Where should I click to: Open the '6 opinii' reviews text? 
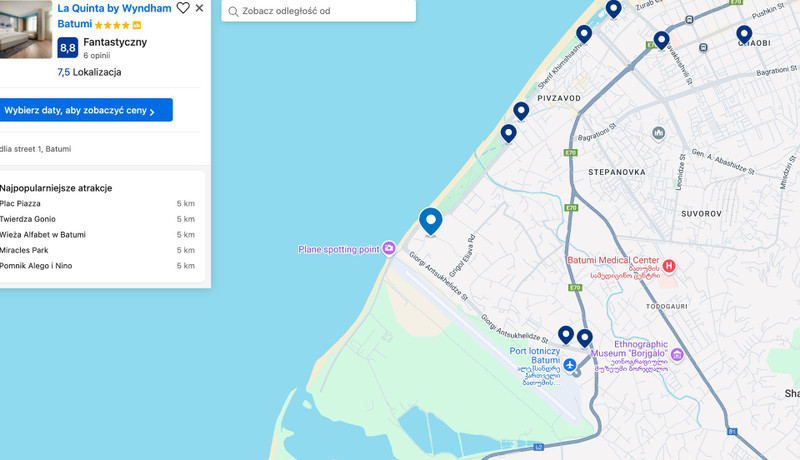(x=99, y=56)
